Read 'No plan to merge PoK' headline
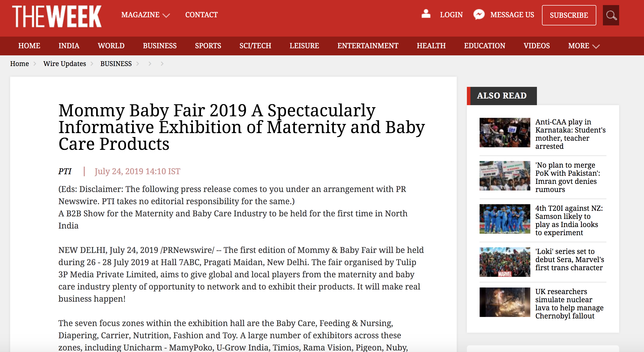The image size is (644, 352). (568, 177)
